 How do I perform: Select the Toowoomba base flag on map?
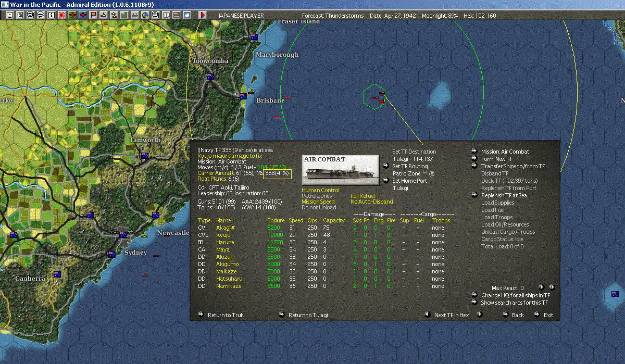pos(210,77)
